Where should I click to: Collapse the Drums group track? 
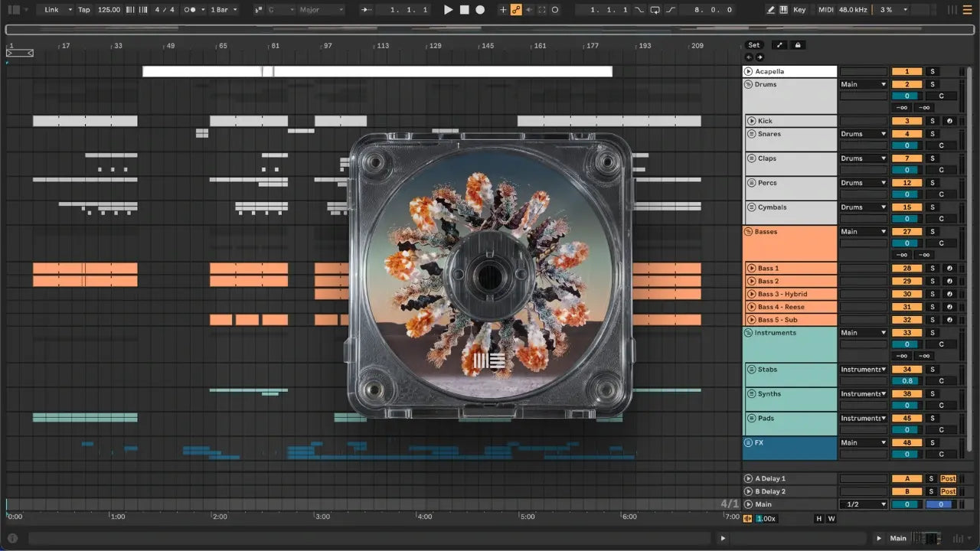(749, 84)
